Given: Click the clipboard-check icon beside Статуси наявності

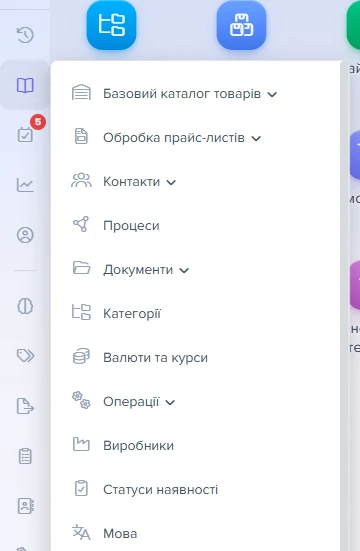Looking at the screenshot, I should pyautogui.click(x=81, y=488).
